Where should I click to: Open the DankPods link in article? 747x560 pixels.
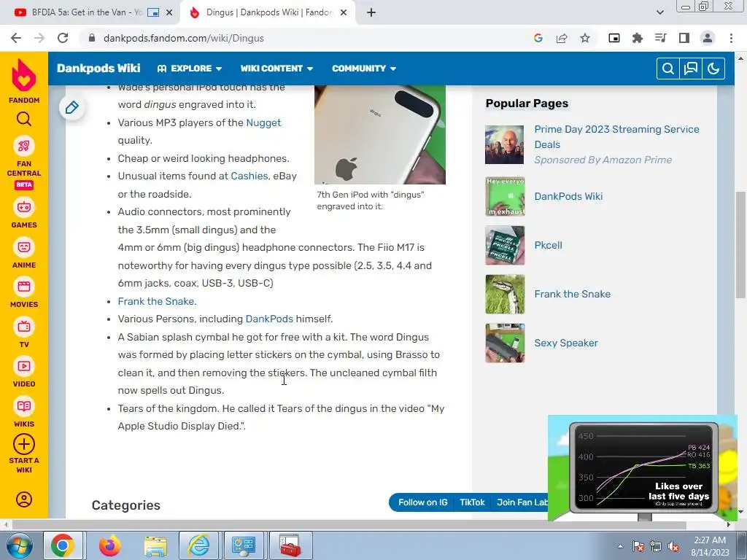(x=269, y=319)
